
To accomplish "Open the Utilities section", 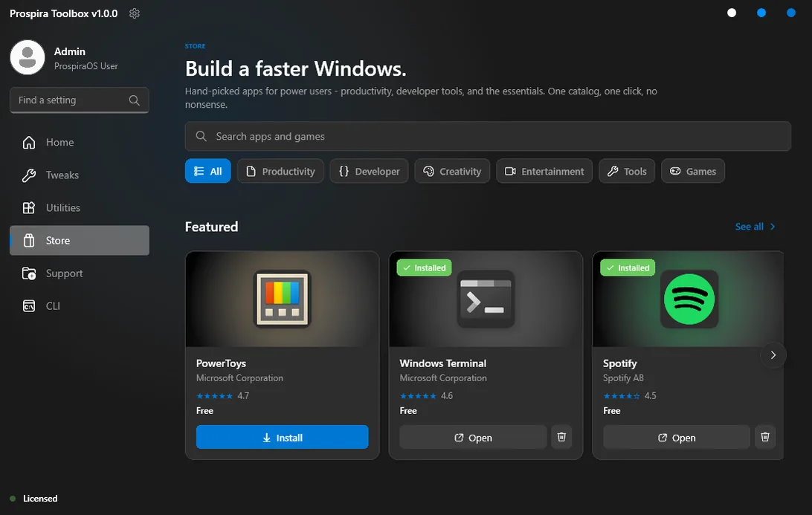I will click(x=80, y=207).
